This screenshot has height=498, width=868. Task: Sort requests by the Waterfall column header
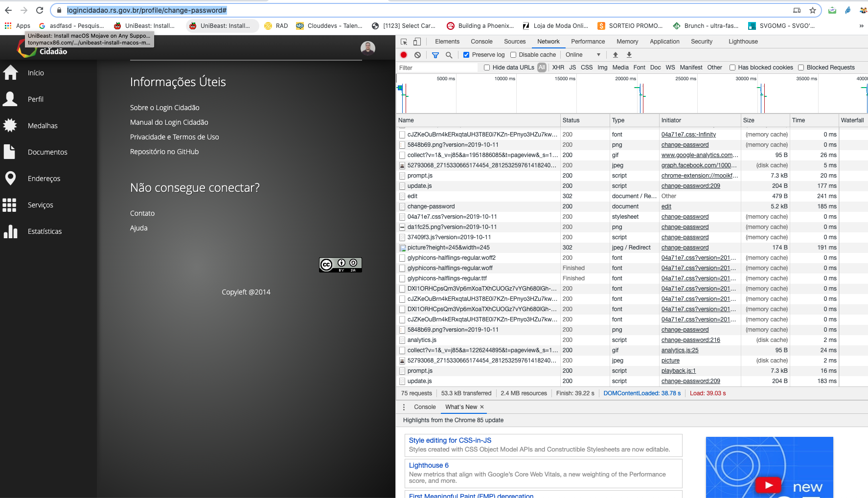853,120
